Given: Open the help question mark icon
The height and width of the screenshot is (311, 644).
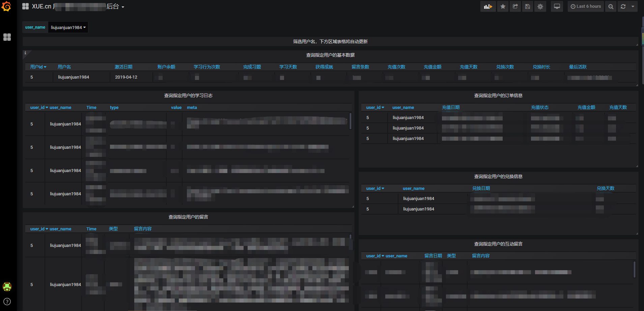Looking at the screenshot, I should coord(7,302).
